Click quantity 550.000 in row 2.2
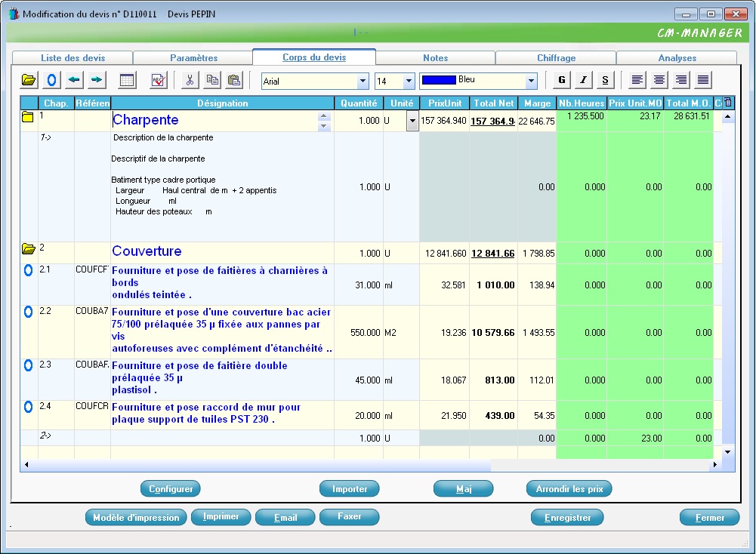This screenshot has height=554, width=756. (365, 333)
